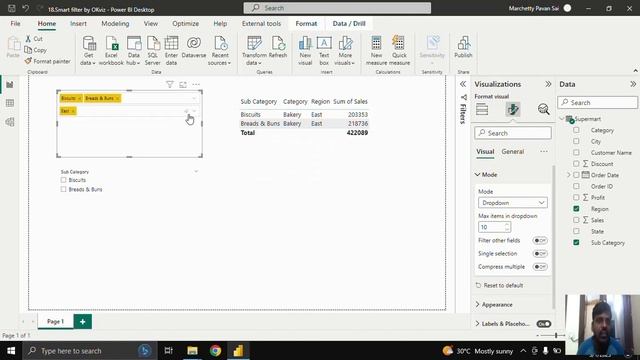Adjust the zoom slider in the status bar
The width and height of the screenshot is (640, 360).
coord(556,336)
